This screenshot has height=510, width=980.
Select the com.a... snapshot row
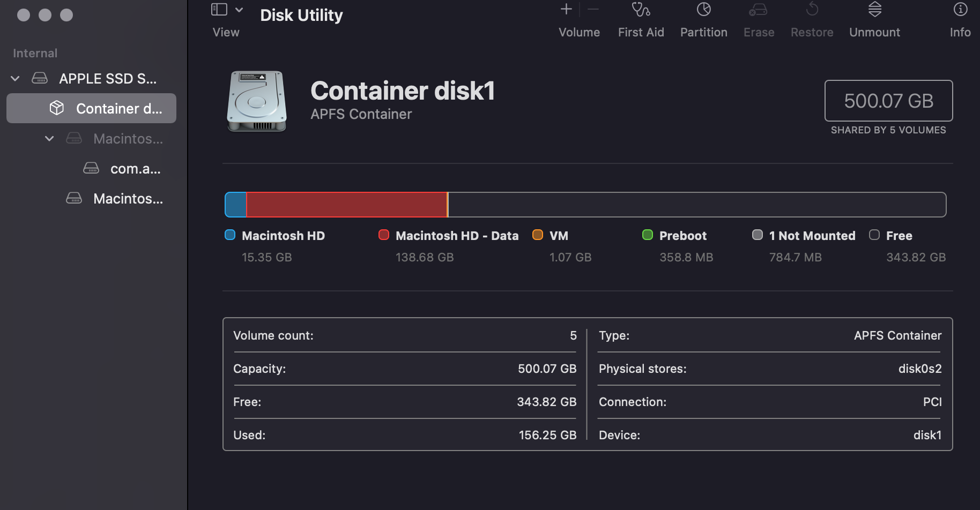tap(91, 169)
